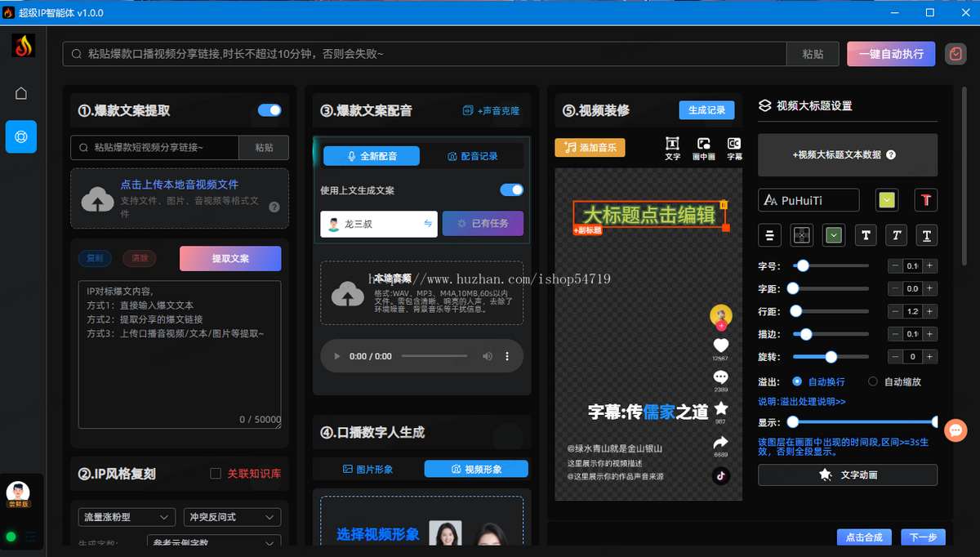Click the audio player play button
The height and width of the screenshot is (557, 980).
click(336, 356)
